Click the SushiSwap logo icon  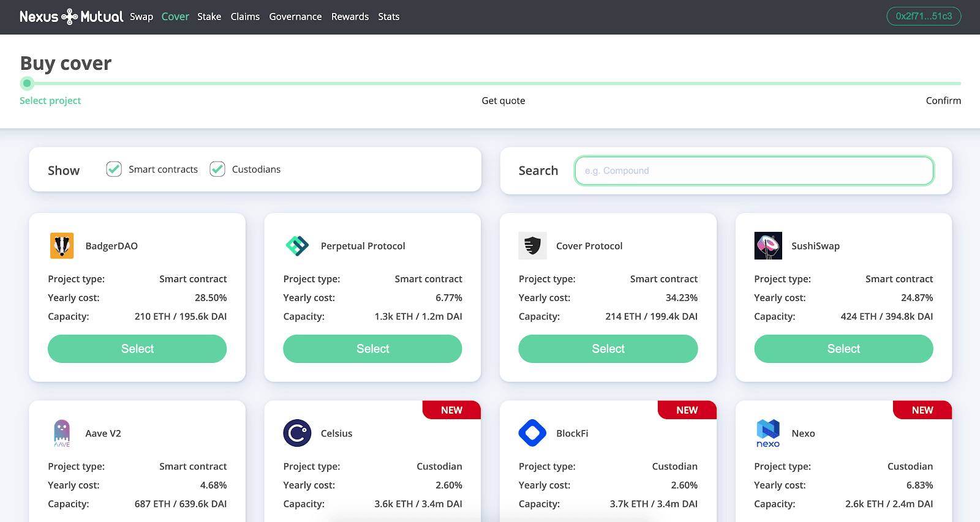768,246
